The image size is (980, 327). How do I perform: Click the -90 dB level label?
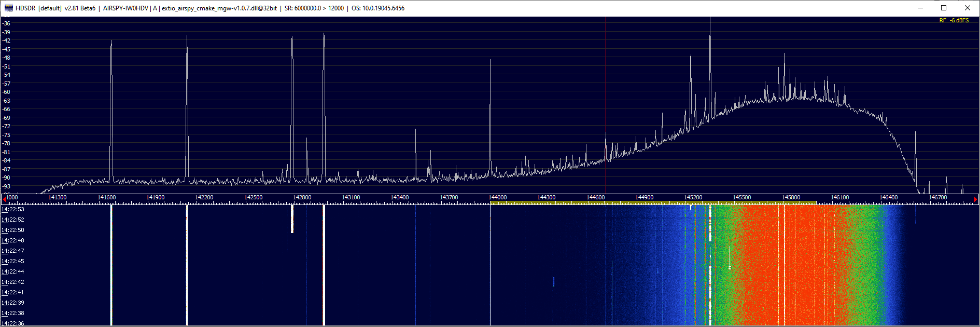pyautogui.click(x=7, y=178)
